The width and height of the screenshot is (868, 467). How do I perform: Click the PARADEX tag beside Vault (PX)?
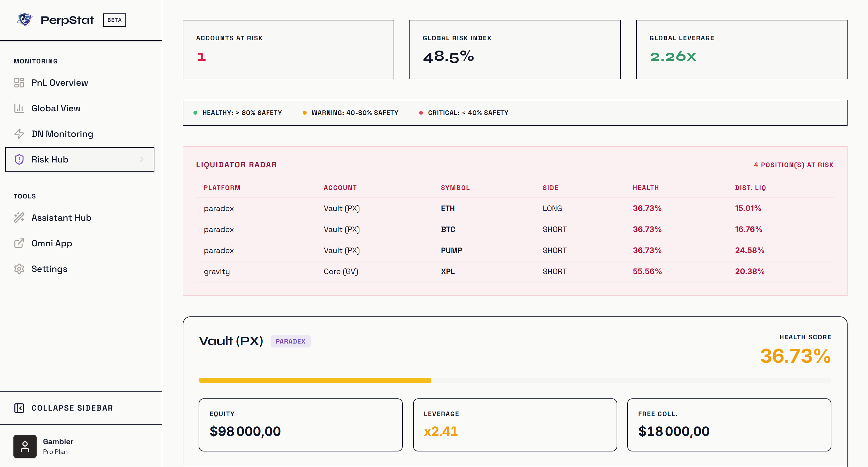[x=290, y=341]
